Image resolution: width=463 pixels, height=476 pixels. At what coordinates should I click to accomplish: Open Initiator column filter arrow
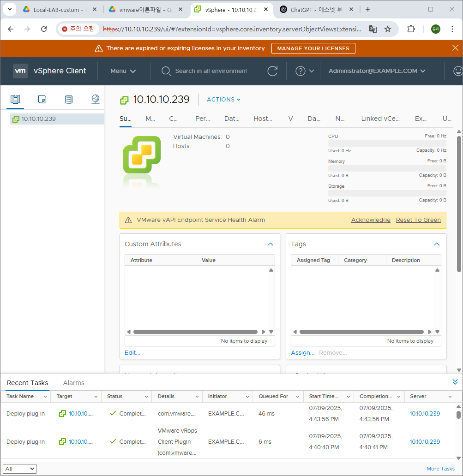[x=247, y=397]
